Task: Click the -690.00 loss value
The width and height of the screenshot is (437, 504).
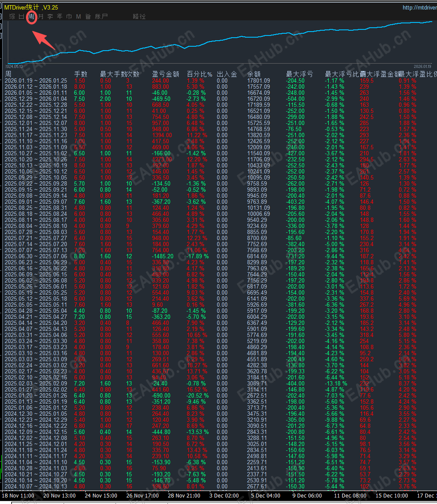Action: click(x=161, y=396)
